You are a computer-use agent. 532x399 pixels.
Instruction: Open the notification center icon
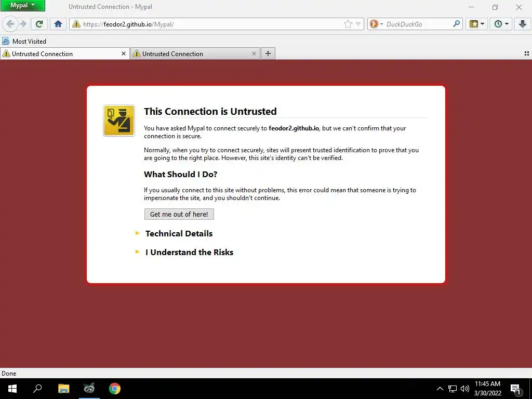coord(516,389)
